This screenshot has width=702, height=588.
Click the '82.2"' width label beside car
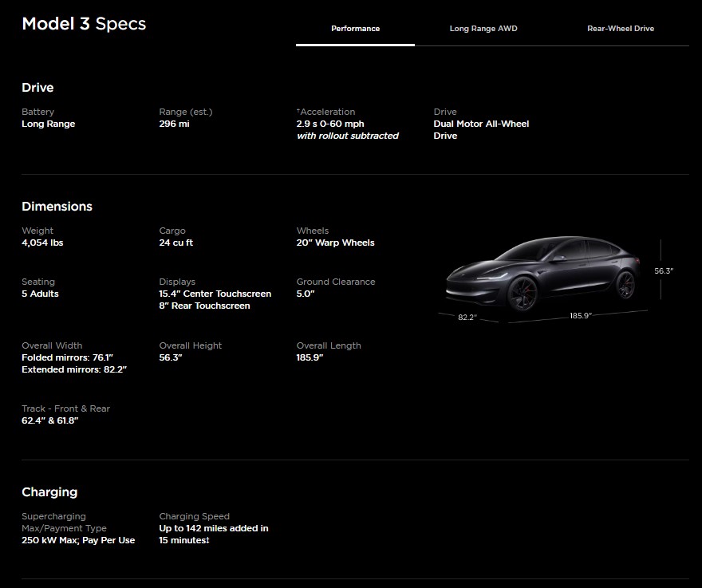(467, 318)
